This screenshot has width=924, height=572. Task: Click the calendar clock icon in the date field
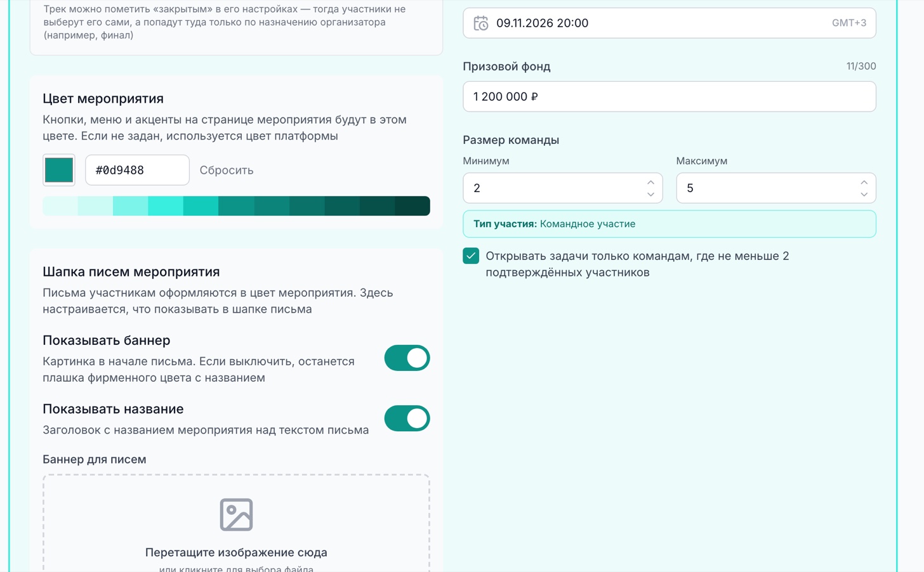481,23
